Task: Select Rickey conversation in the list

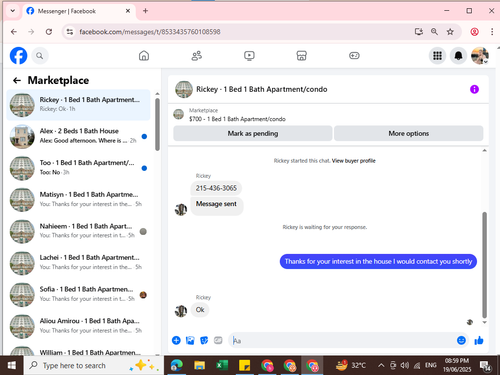Action: [x=78, y=105]
